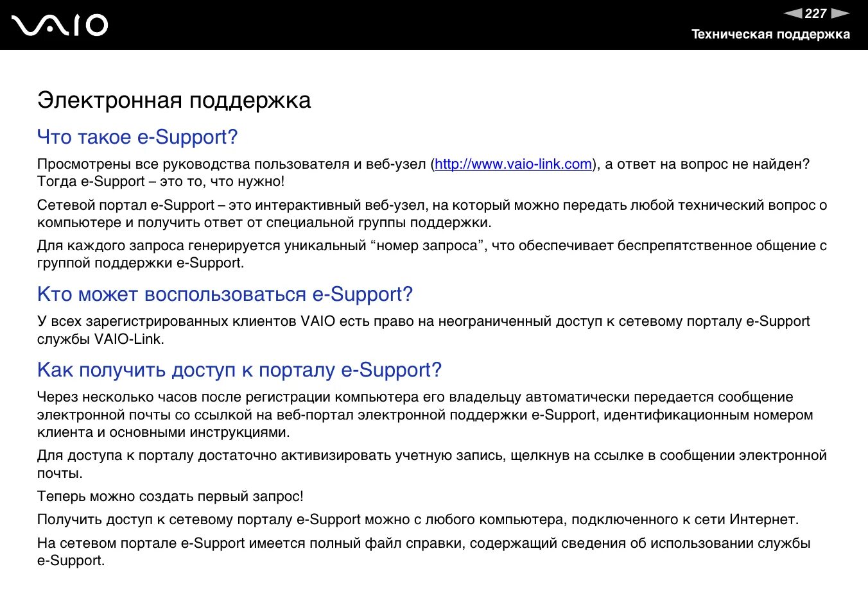The width and height of the screenshot is (868, 612).
Task: Click the paragraph starting 'Для доступа к порталу'
Action: [x=432, y=464]
